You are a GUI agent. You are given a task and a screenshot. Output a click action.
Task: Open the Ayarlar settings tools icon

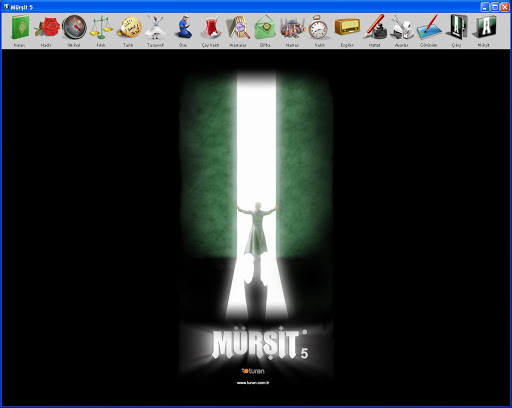(x=402, y=28)
